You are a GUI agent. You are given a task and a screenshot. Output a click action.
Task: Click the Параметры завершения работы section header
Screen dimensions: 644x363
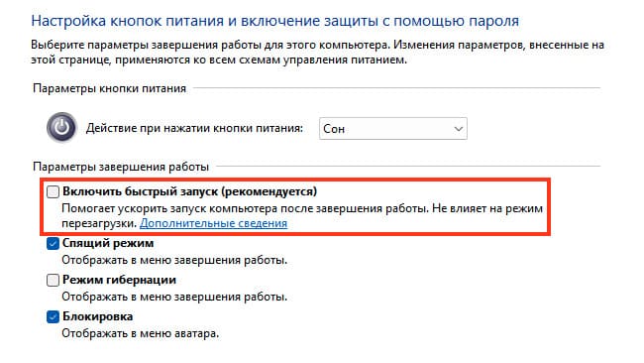point(121,167)
